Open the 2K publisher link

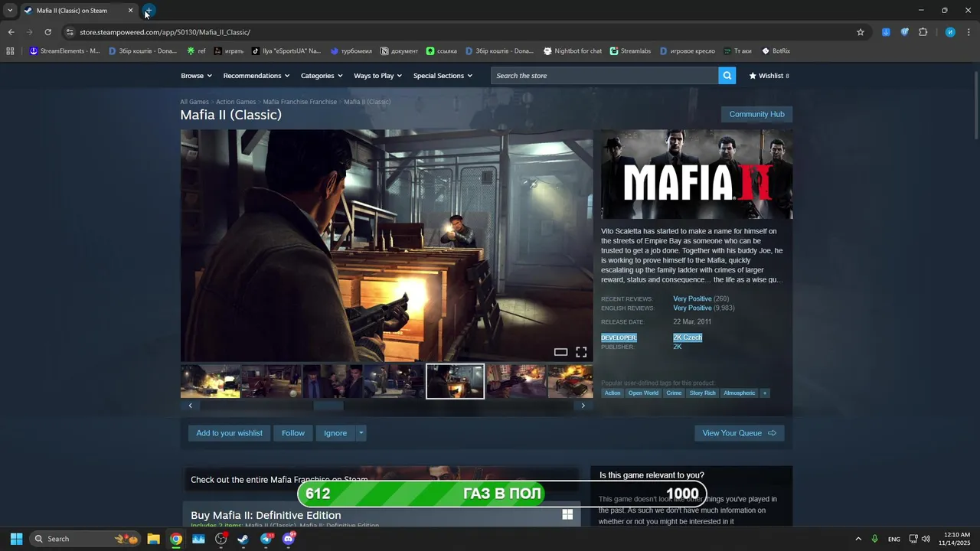click(x=678, y=347)
